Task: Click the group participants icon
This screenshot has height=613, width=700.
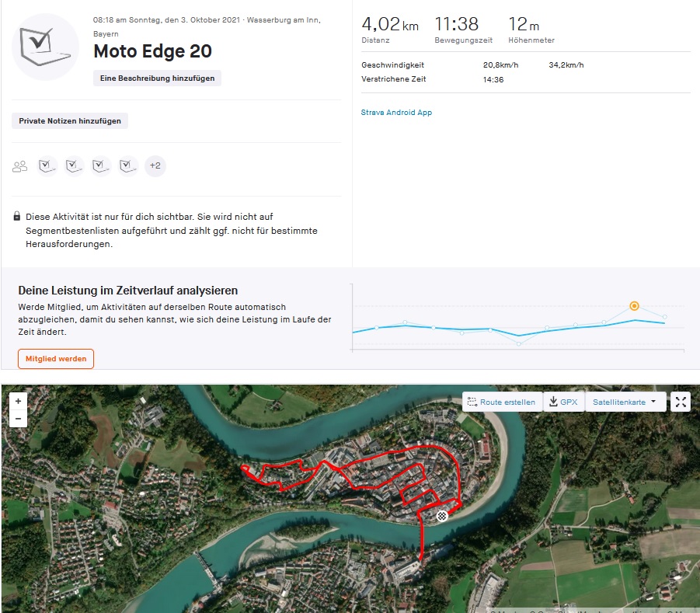Action: tap(20, 166)
